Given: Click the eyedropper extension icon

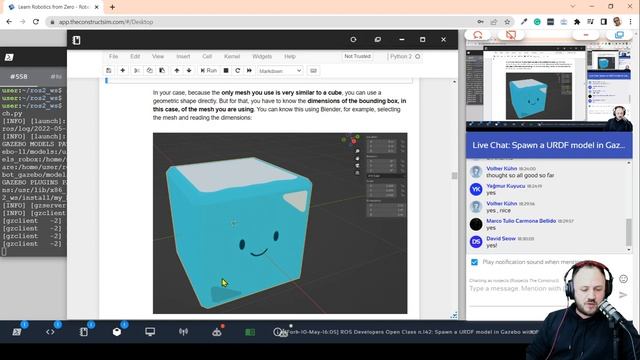Looking at the screenshot, I should (x=524, y=22).
